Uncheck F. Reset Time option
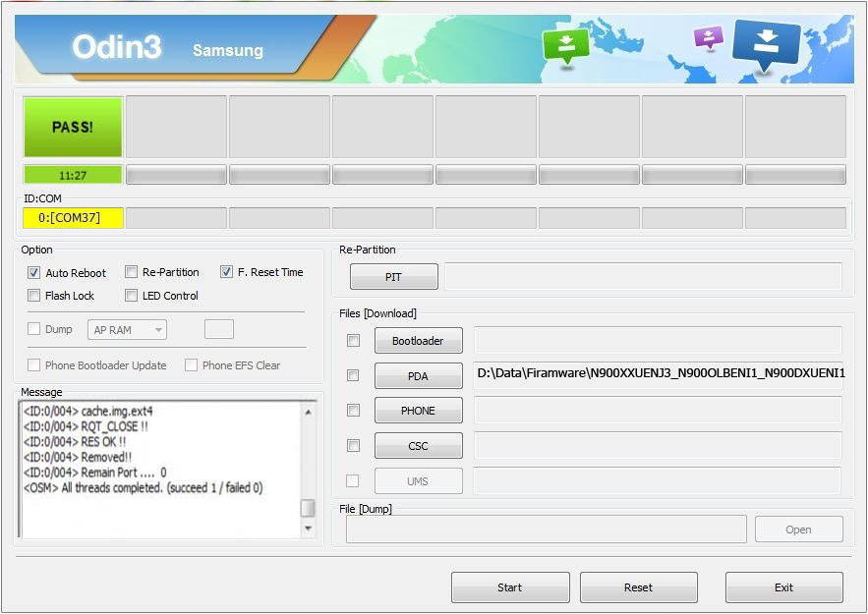Screen dimensions: 868x614 coord(226,272)
